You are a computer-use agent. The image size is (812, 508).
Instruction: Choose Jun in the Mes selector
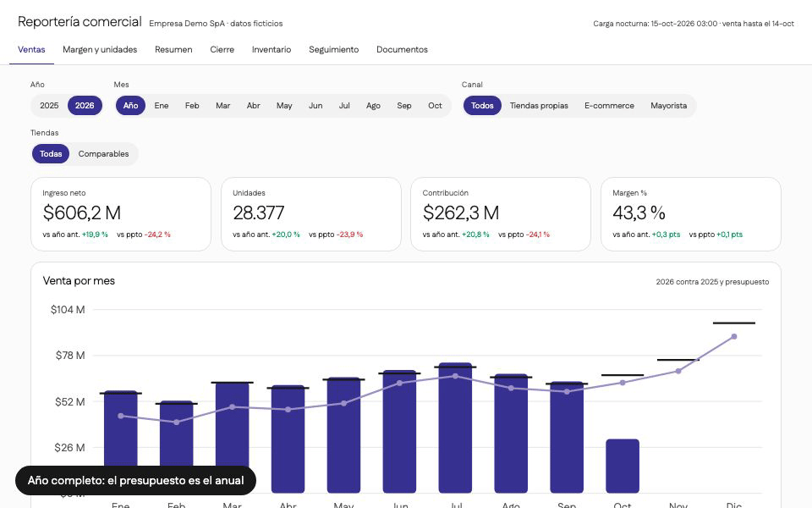[315, 106]
